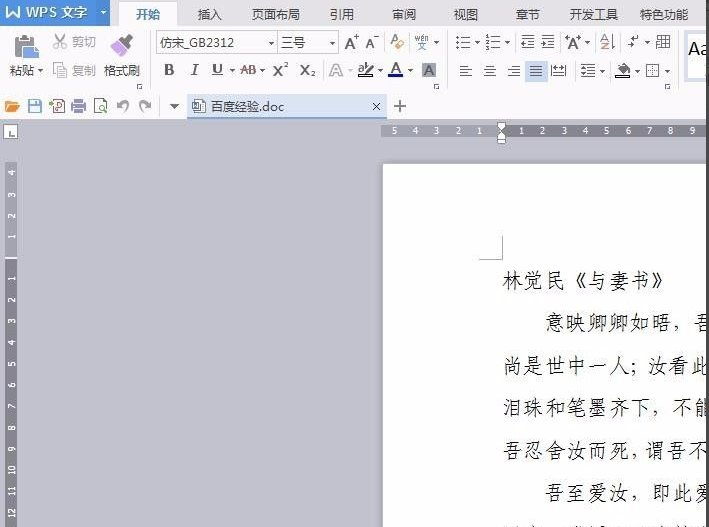Open the font size dropdown 三号
The height and width of the screenshot is (527, 709).
[332, 43]
